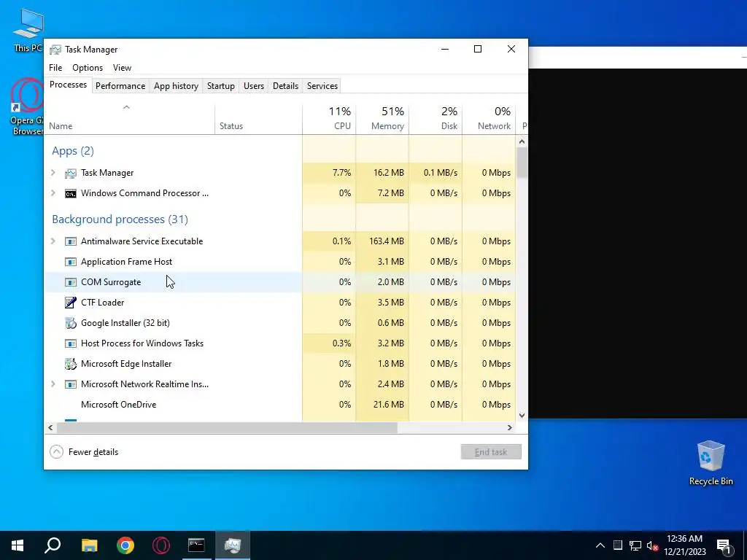Click the Google Installer (32 bit) icon
Image resolution: width=747 pixels, height=560 pixels.
(x=71, y=323)
